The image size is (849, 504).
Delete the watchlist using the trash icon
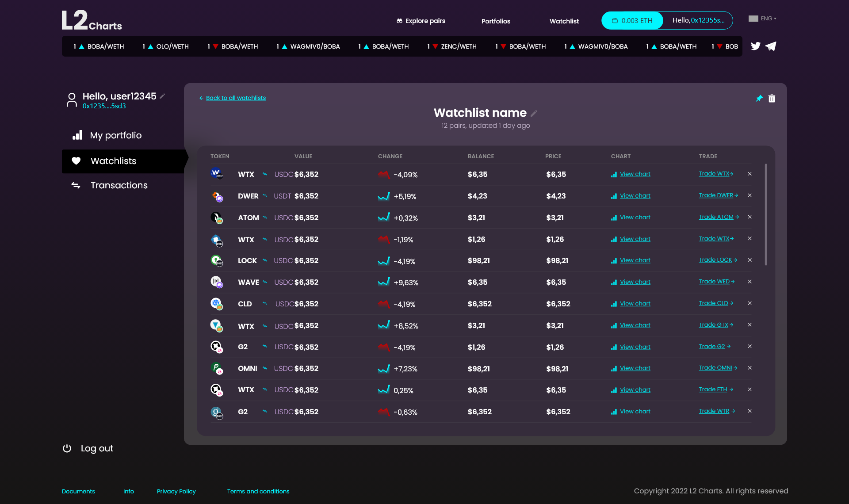point(772,98)
